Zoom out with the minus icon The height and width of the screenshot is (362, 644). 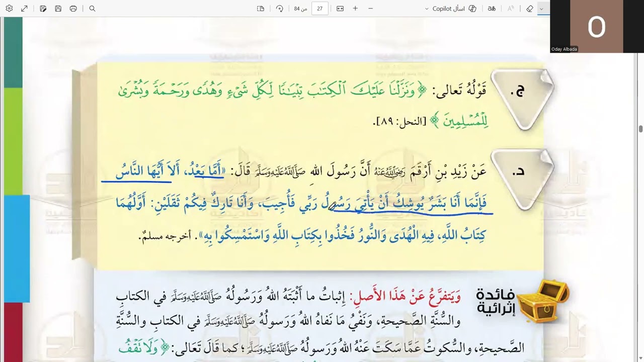(x=371, y=9)
